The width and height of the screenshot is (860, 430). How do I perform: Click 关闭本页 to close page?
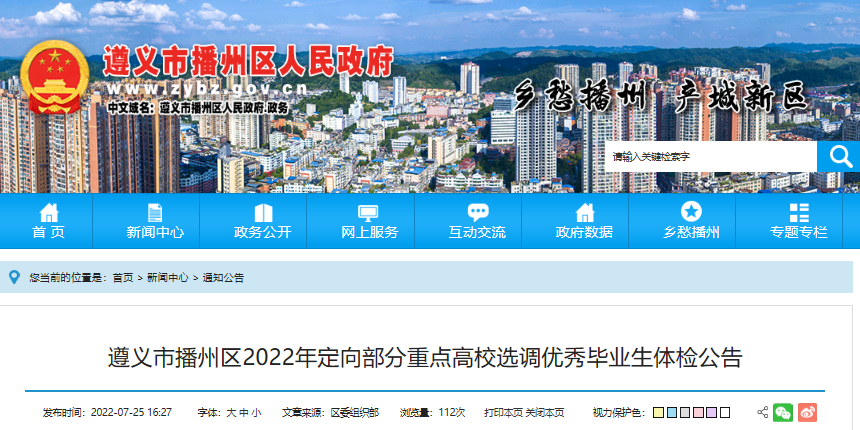[x=545, y=412]
